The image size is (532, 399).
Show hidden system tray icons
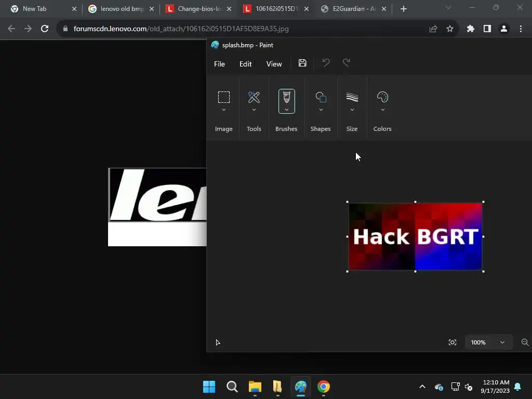(x=422, y=387)
